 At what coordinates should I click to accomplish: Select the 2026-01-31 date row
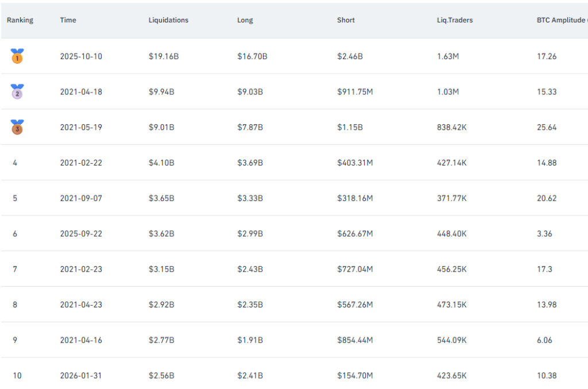81,376
